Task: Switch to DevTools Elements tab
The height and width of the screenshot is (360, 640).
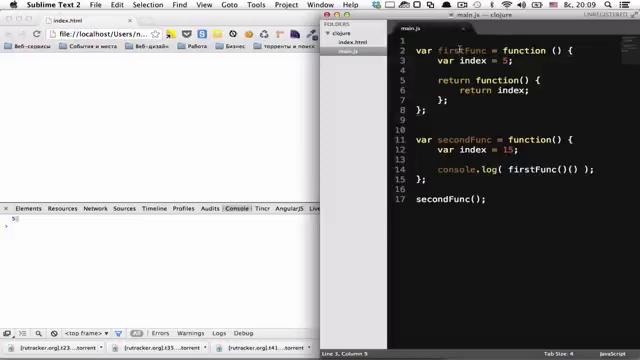Action: pyautogui.click(x=29, y=209)
